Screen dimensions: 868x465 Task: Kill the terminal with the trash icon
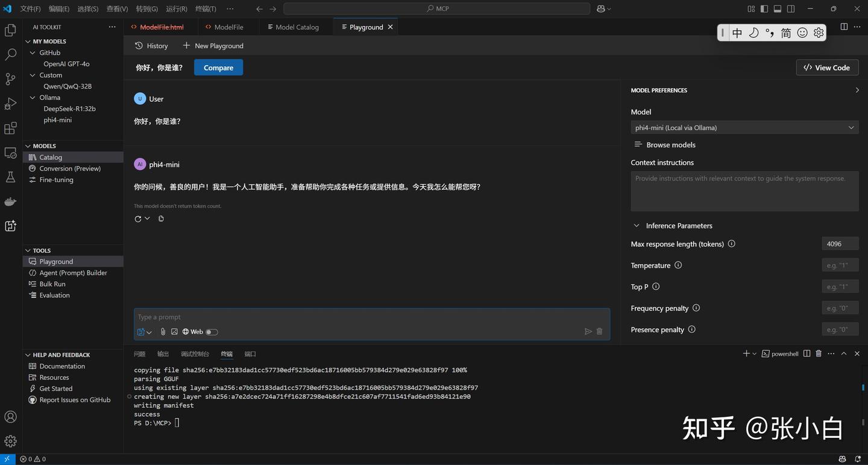coord(819,354)
